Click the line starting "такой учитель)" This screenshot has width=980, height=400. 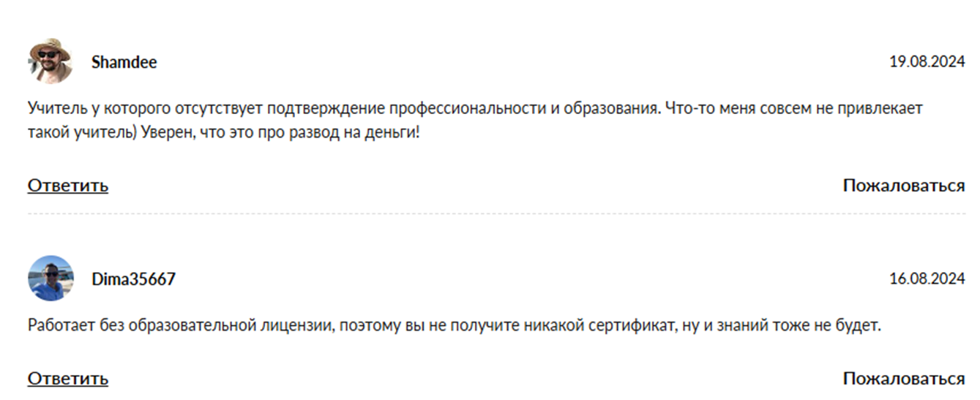click(223, 134)
